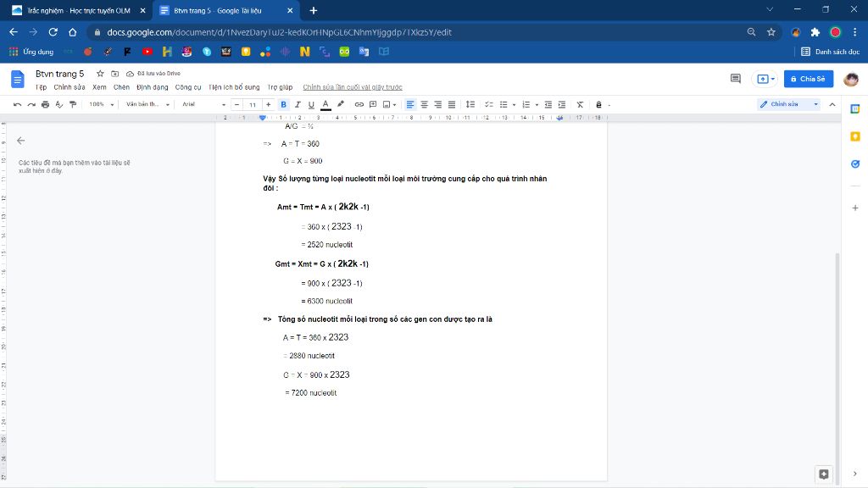
Task: Open the Tiện ích bổ sung menu
Action: click(234, 87)
